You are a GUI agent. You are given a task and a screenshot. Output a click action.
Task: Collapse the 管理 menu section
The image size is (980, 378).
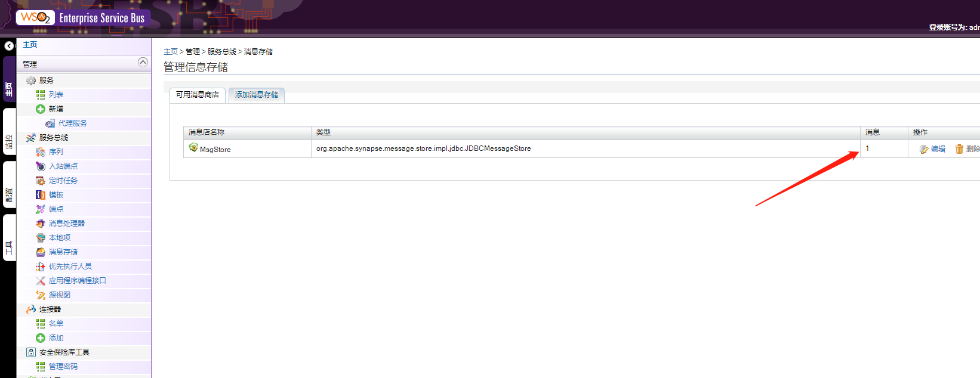tap(143, 62)
